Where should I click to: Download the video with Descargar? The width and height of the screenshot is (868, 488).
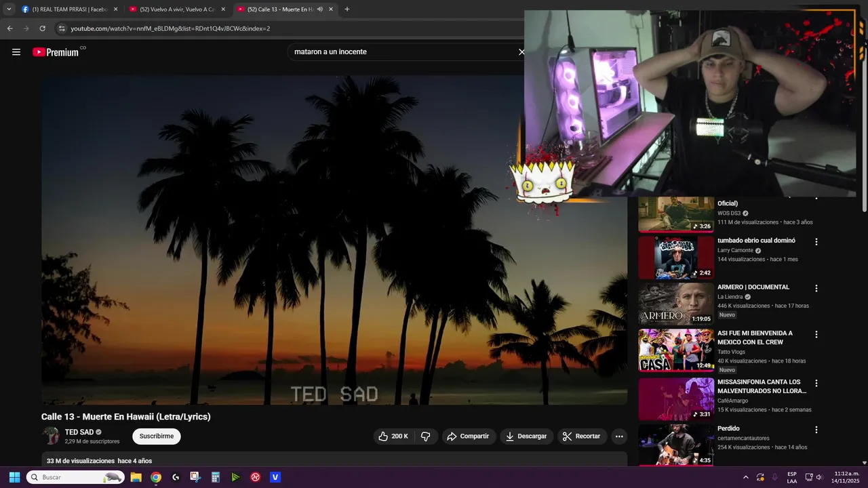pos(526,436)
